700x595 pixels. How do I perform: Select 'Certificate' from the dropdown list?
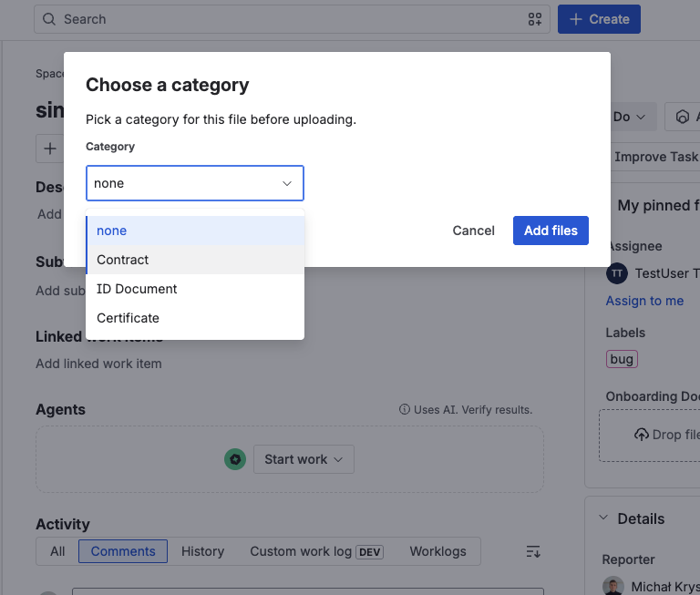point(195,318)
